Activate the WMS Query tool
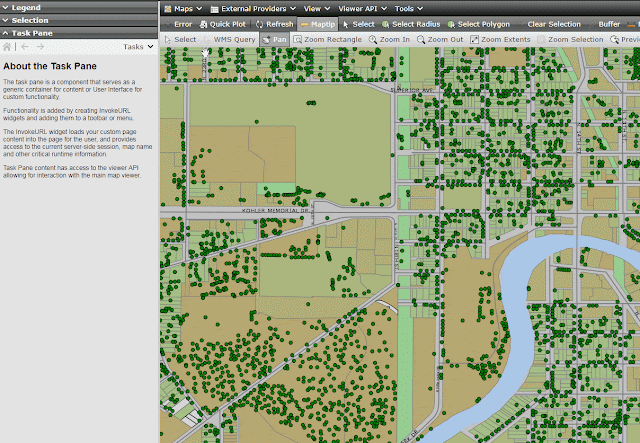This screenshot has width=640, height=443. click(x=230, y=39)
